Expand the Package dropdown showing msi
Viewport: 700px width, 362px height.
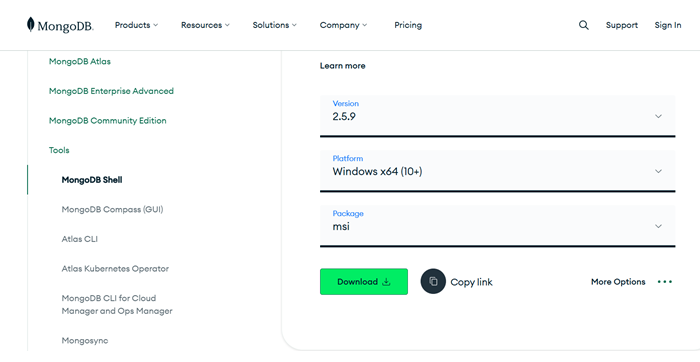point(497,226)
